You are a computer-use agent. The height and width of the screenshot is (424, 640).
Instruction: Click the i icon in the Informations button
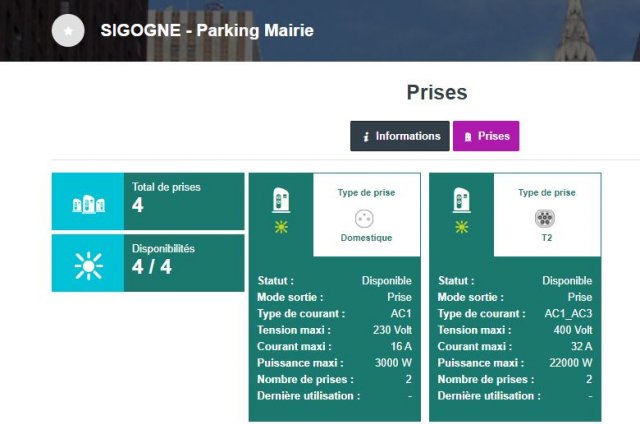pos(366,137)
